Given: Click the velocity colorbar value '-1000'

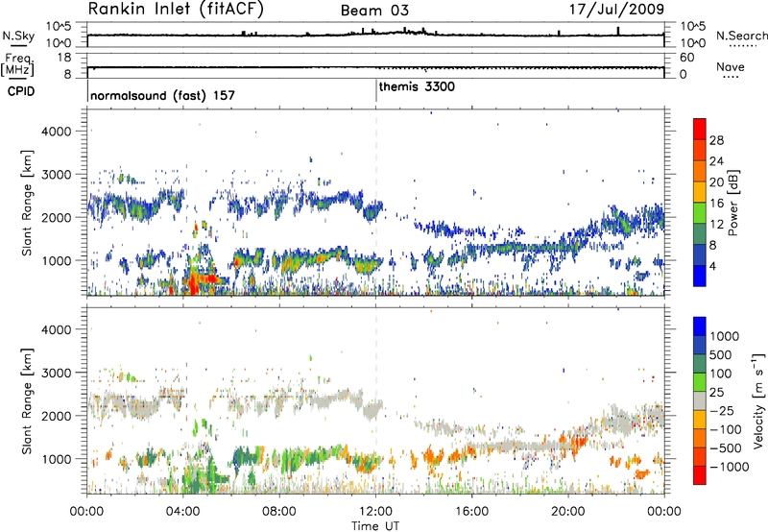Looking at the screenshot, I should coord(729,467).
